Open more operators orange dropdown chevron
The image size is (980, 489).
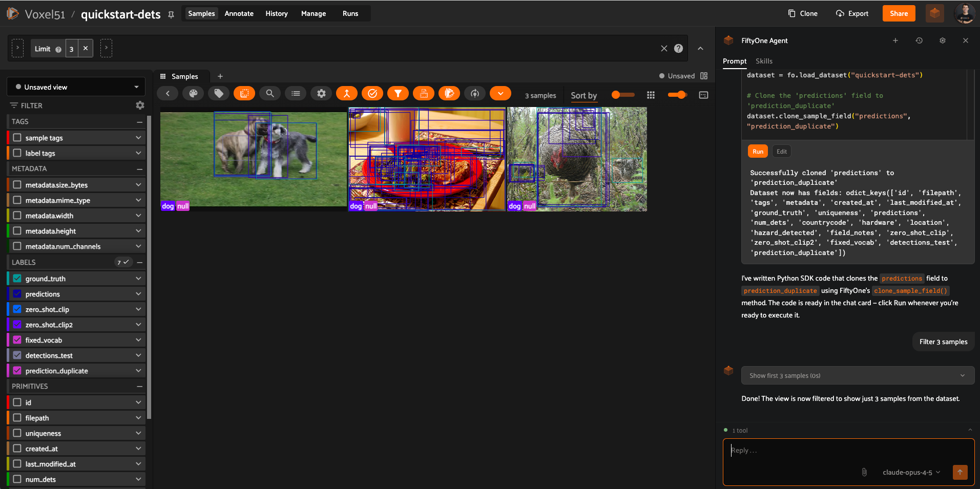point(501,93)
